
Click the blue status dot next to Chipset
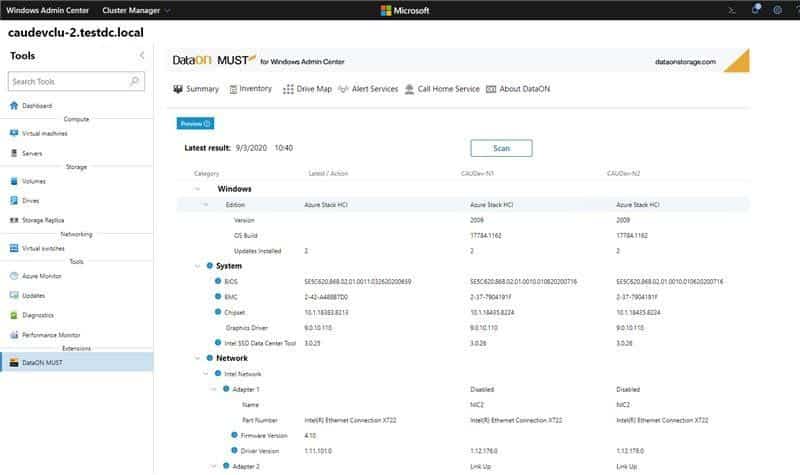click(218, 312)
